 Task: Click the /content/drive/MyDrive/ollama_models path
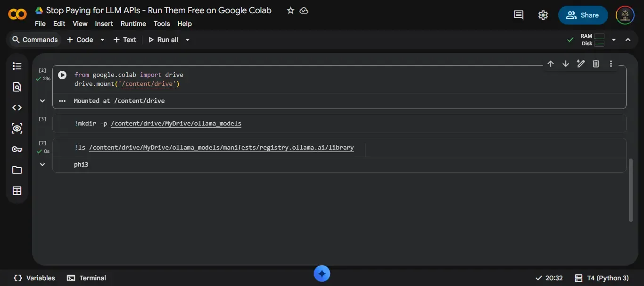click(x=176, y=124)
